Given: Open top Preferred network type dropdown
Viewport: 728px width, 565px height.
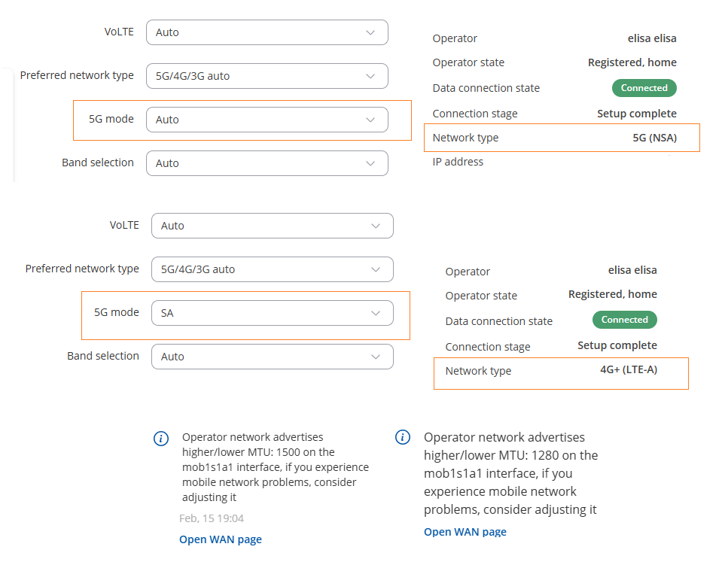Looking at the screenshot, I should click(x=267, y=76).
